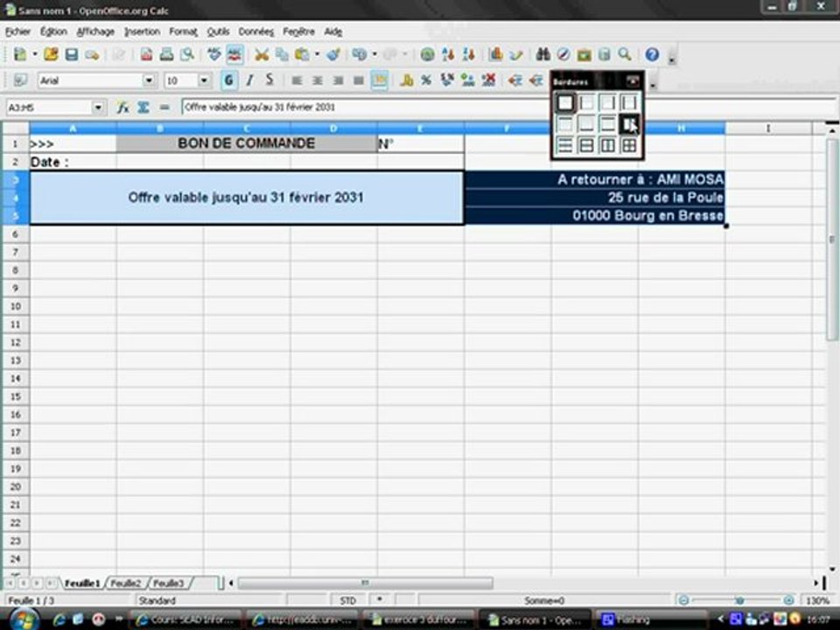This screenshot has height=630, width=840.
Task: Open the Function Wizard fx
Action: click(123, 107)
